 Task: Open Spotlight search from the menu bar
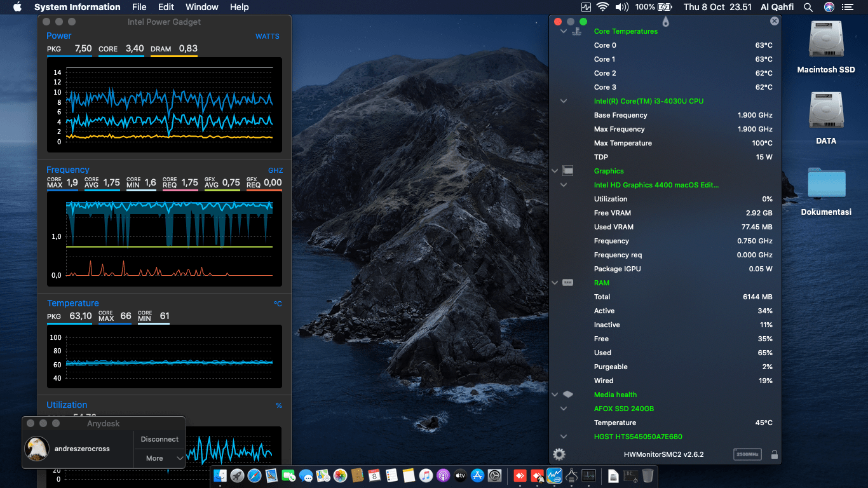808,7
